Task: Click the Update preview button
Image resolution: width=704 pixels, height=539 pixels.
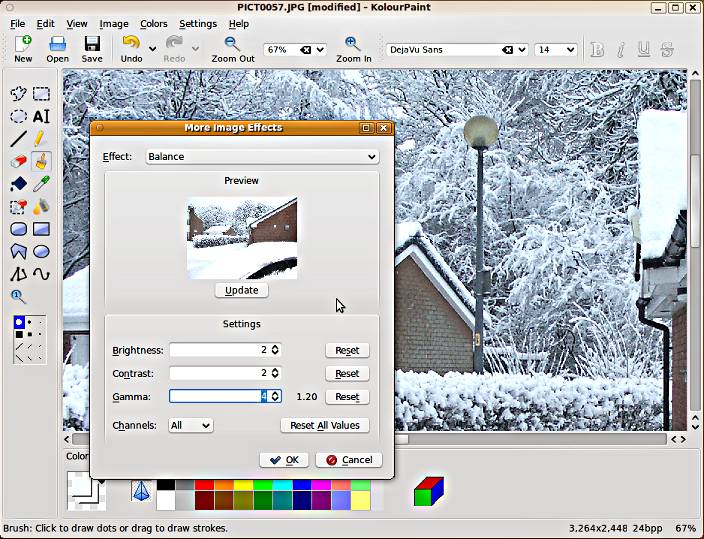Action: click(x=241, y=290)
